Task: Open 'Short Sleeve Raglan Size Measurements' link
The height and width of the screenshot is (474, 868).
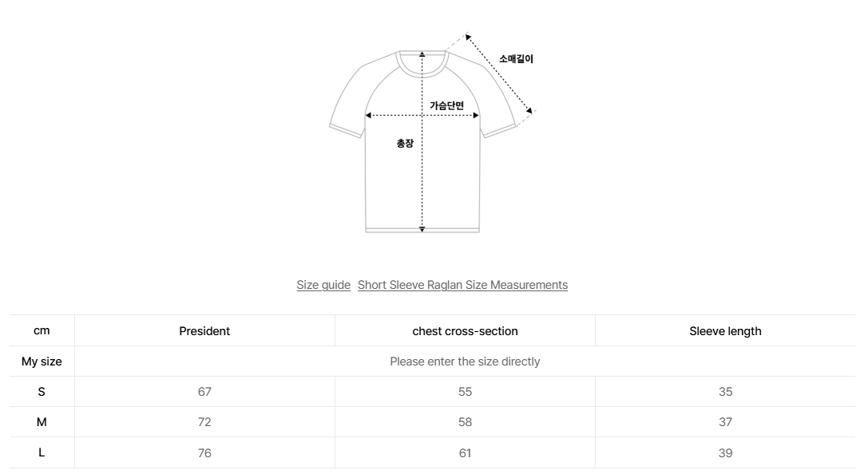Action: click(462, 285)
